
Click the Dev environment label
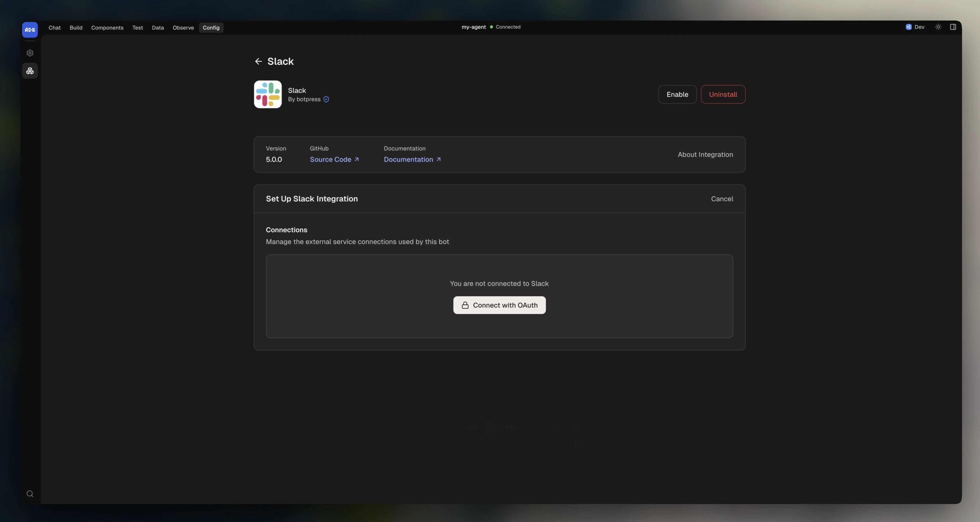(919, 27)
